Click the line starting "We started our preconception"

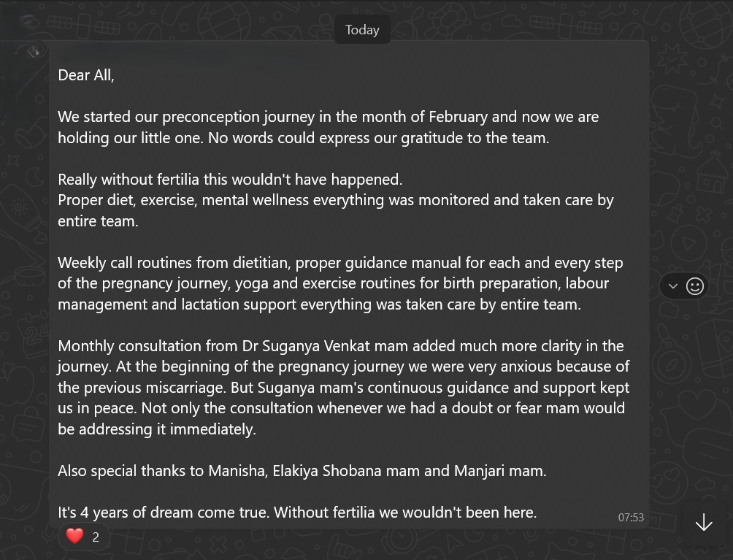[328, 117]
